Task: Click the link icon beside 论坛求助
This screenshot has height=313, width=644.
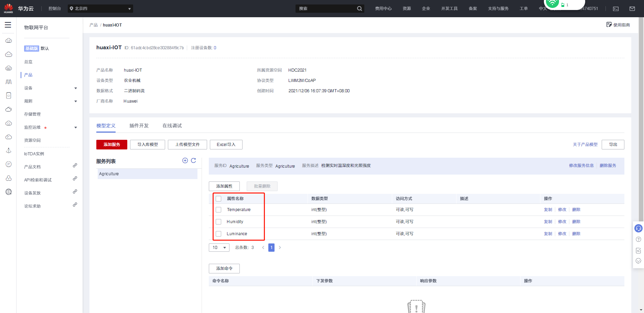Action: (75, 205)
